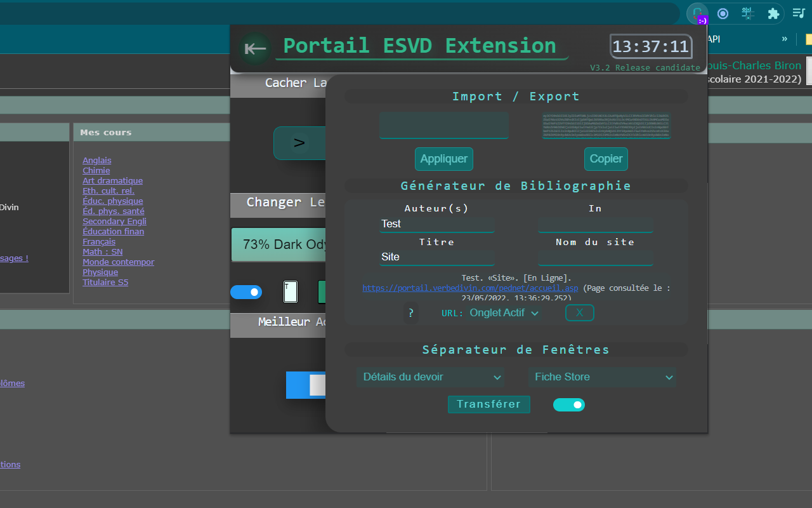
Task: Click the Titre field containing Site
Action: (436, 257)
